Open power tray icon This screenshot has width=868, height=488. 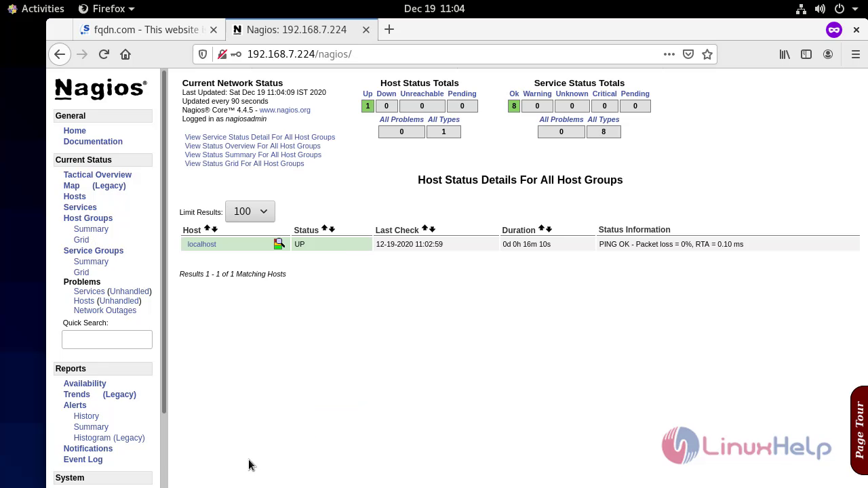pos(839,9)
